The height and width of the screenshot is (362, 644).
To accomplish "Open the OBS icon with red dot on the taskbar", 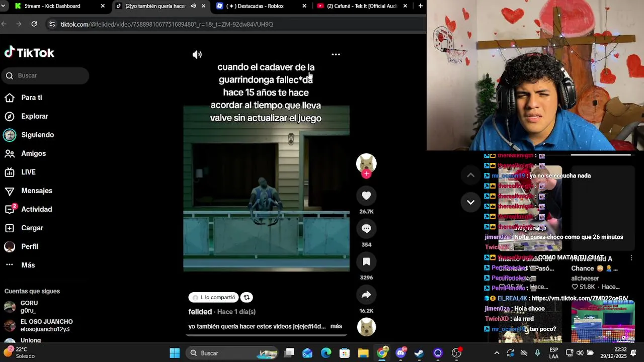I will click(457, 353).
